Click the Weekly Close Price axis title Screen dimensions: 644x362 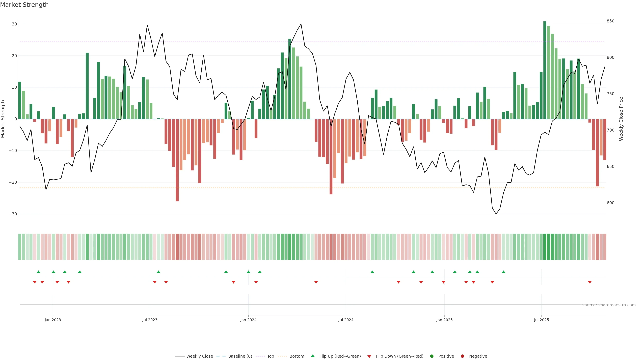621,119
